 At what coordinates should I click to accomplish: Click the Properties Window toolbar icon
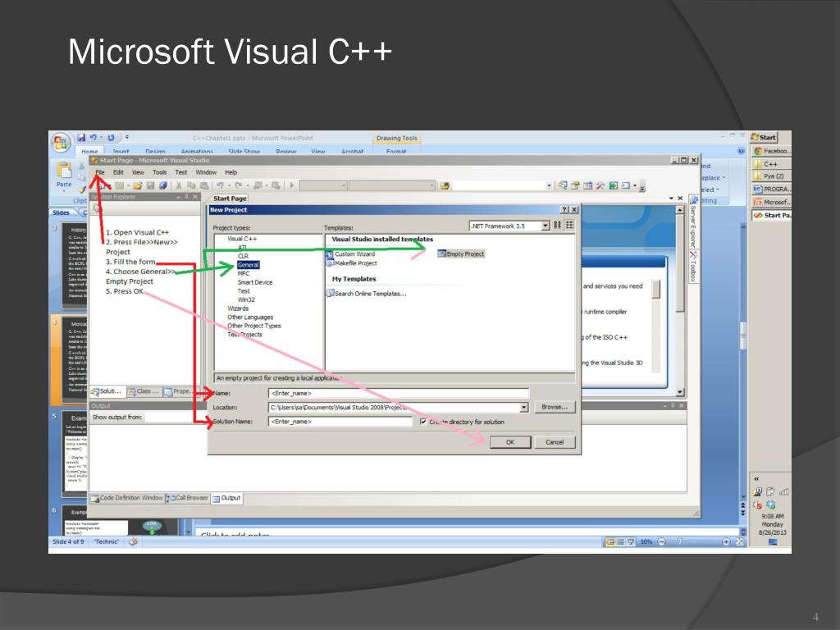(x=575, y=185)
